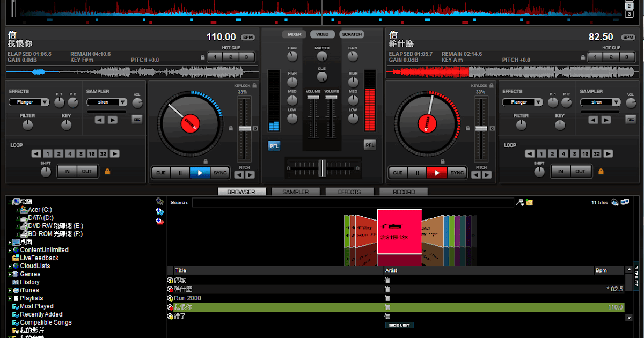Trigger hot cue 2 on the left deck

tap(230, 57)
